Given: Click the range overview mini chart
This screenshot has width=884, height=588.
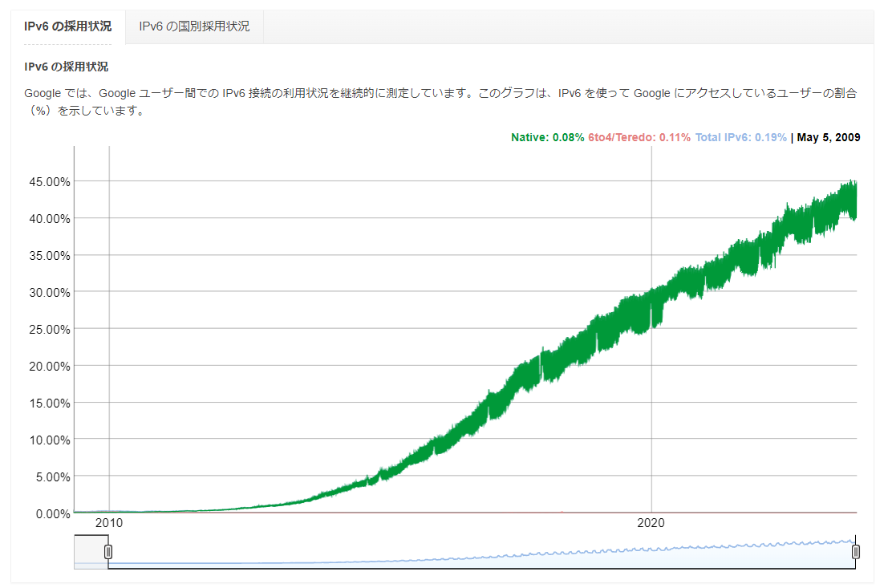Looking at the screenshot, I should click(x=465, y=552).
